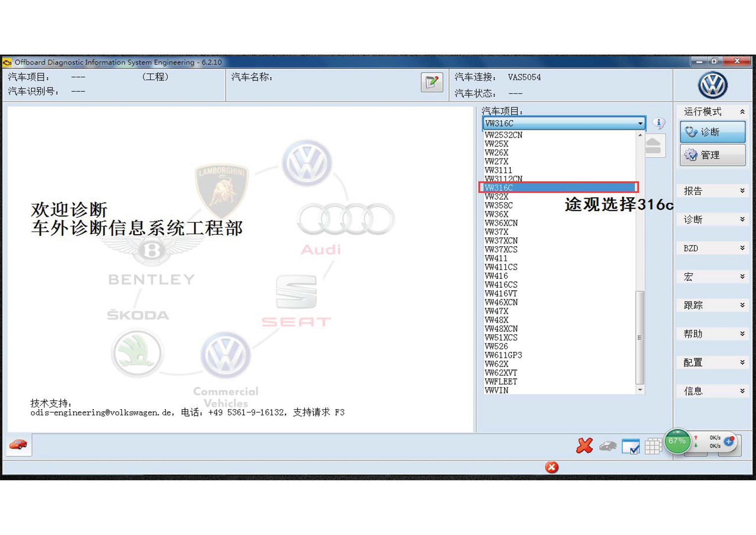Click the window with checkmark icon

(x=630, y=446)
